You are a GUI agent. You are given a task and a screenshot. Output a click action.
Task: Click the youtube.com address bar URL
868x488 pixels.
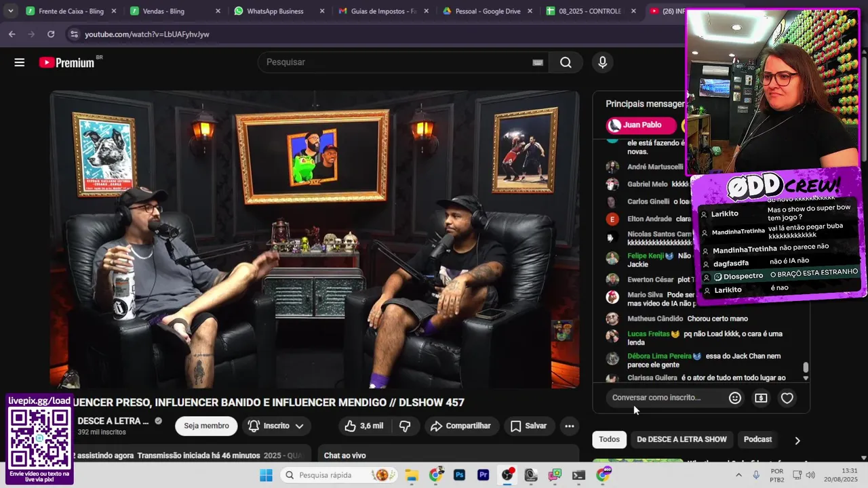146,34
